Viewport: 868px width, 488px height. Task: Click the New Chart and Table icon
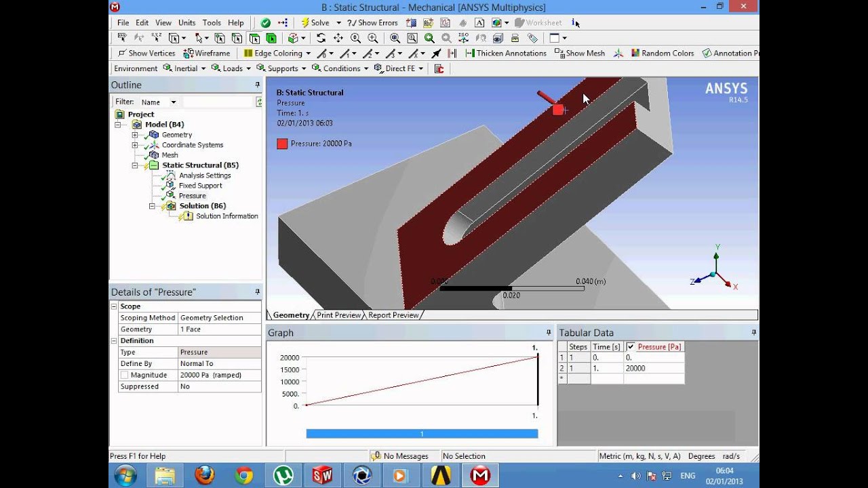pos(446,22)
